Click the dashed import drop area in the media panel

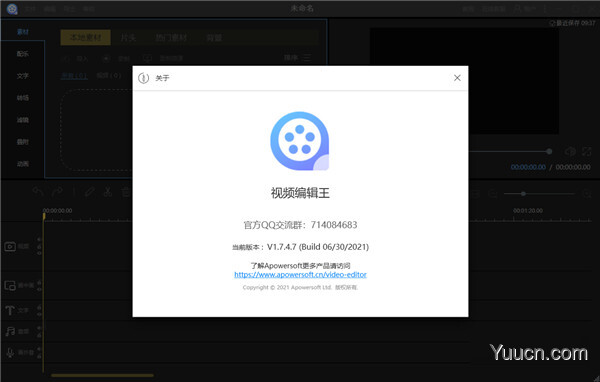(x=96, y=129)
